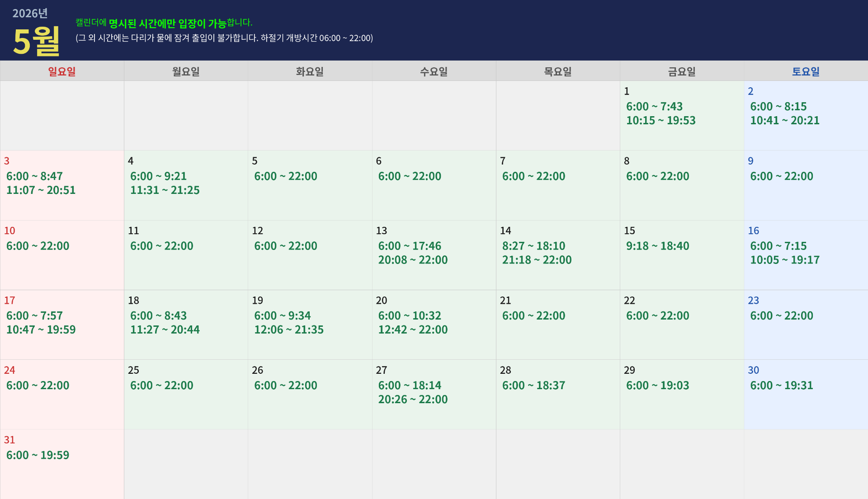Click the 일요일 column header

[62, 71]
